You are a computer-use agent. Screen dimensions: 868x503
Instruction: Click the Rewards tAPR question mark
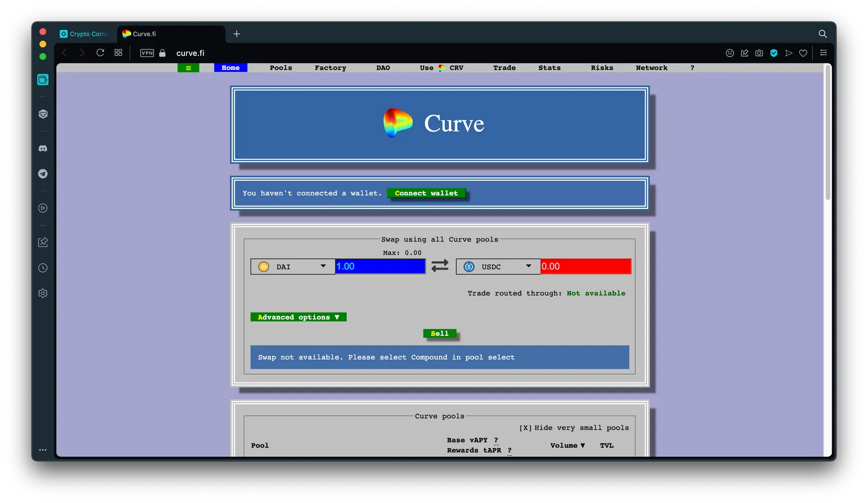(x=509, y=450)
